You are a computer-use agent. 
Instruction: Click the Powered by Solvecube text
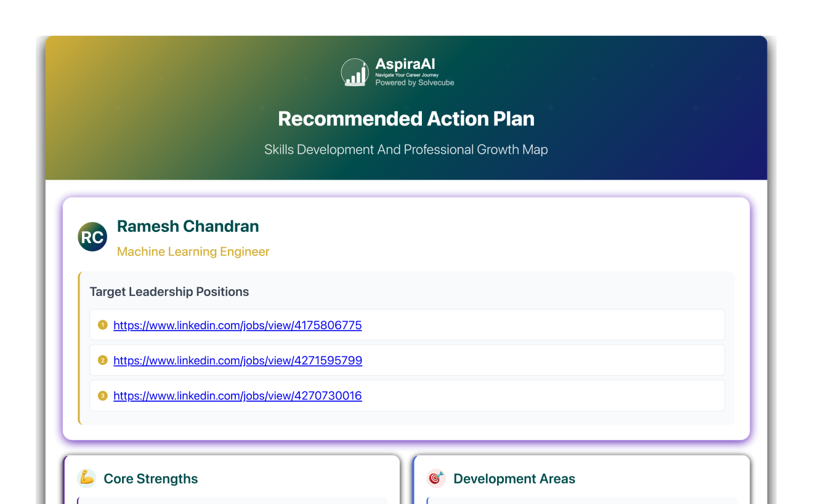(415, 82)
